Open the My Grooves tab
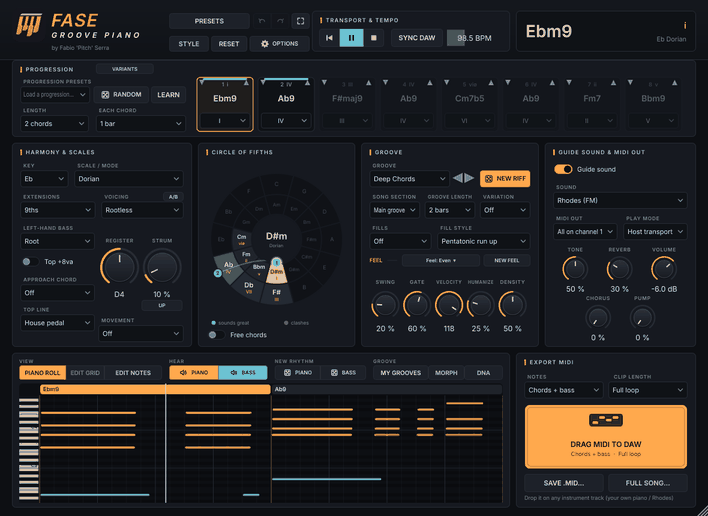708x516 pixels. (x=401, y=373)
